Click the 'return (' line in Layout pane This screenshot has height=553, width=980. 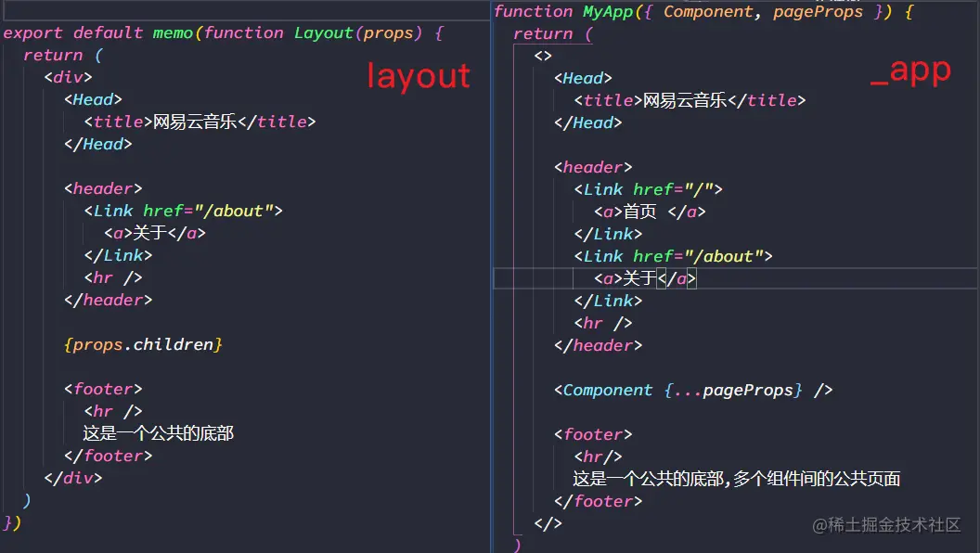pos(62,55)
